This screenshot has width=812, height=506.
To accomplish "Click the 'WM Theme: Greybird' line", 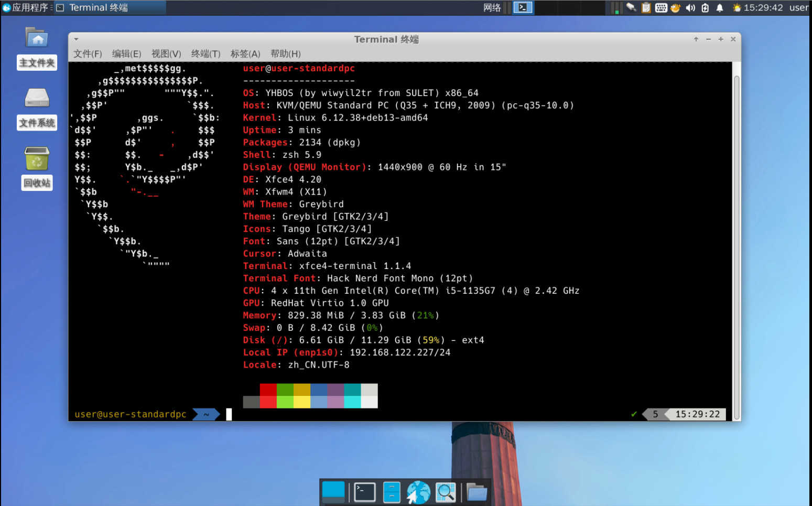I will (x=293, y=204).
